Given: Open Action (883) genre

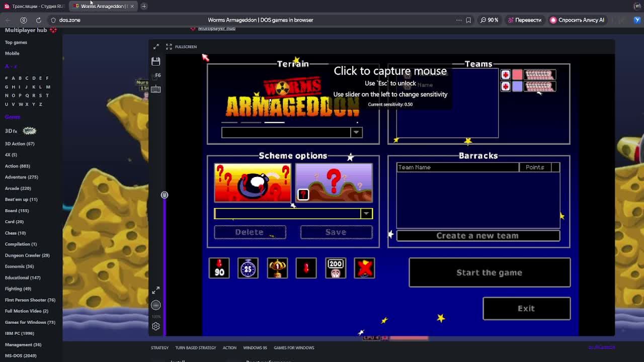Looking at the screenshot, I should click(x=18, y=166).
